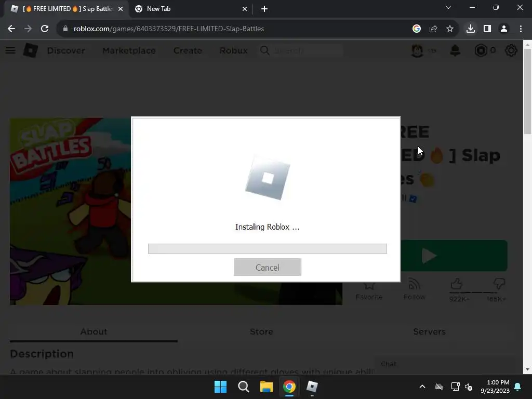Open Roblox hamburger navigation menu

pyautogui.click(x=10, y=50)
